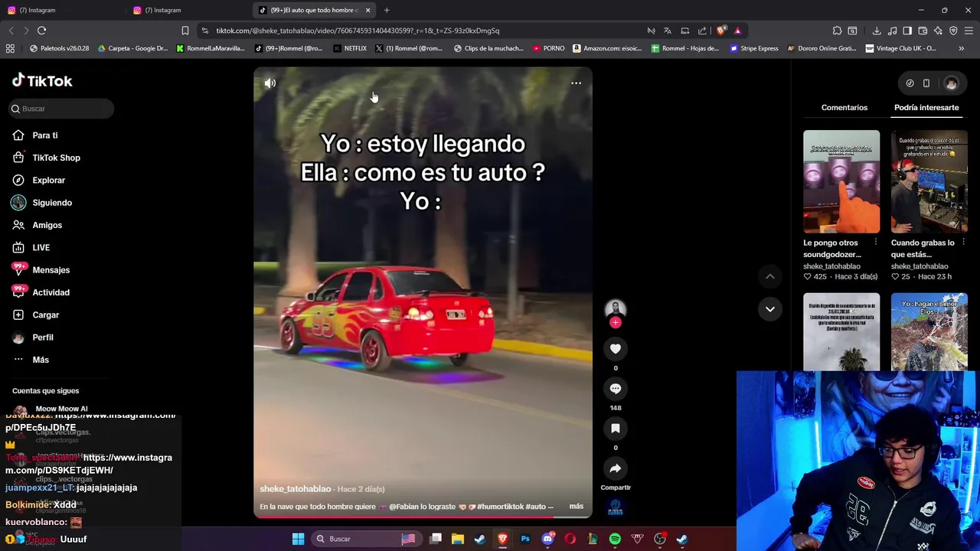Image resolution: width=980 pixels, height=551 pixels.
Task: Reload the page in the browser
Action: coord(41,31)
